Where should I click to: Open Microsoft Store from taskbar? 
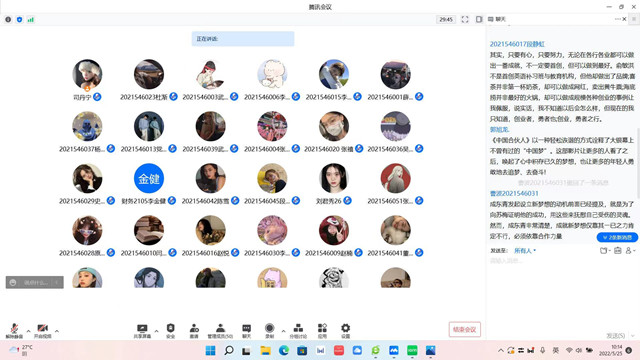[x=302, y=350]
